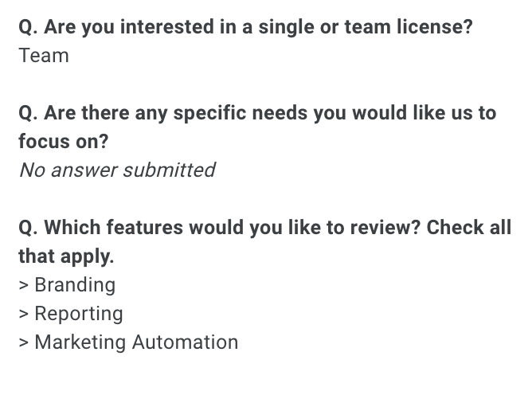The height and width of the screenshot is (395, 532).
Task: Click the "focus on?" line of text
Action: 64,142
